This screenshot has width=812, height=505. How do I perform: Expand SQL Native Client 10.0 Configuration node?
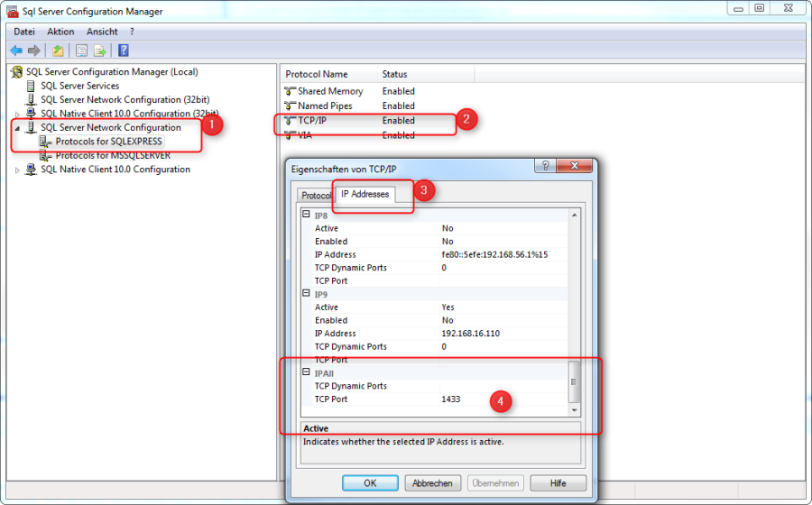click(x=17, y=170)
